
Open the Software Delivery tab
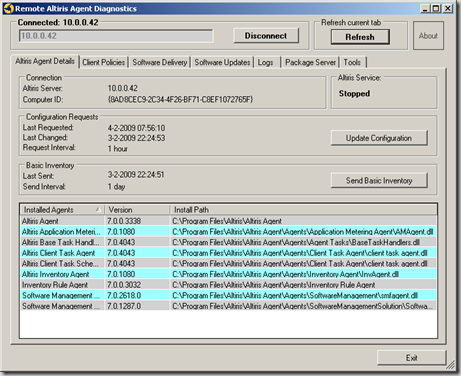click(x=160, y=62)
